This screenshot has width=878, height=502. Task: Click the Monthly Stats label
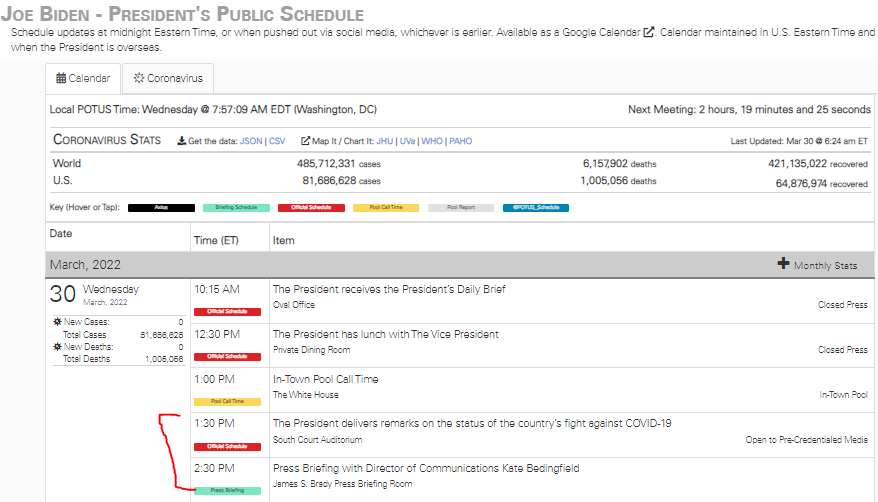pos(825,265)
